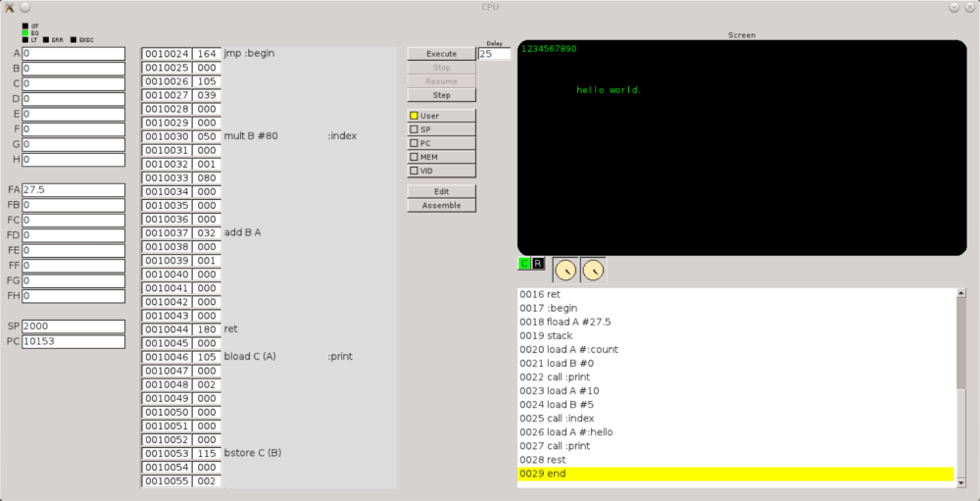Click the green C indicator button

(524, 264)
